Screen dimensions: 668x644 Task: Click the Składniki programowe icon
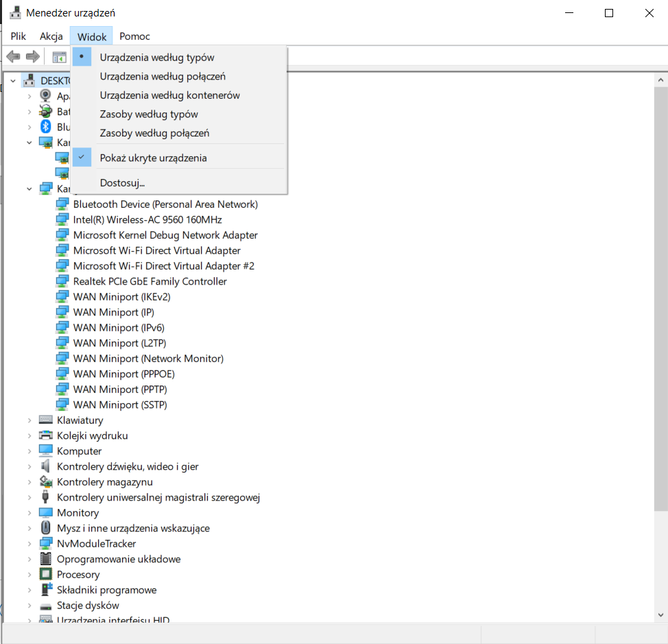coord(46,590)
